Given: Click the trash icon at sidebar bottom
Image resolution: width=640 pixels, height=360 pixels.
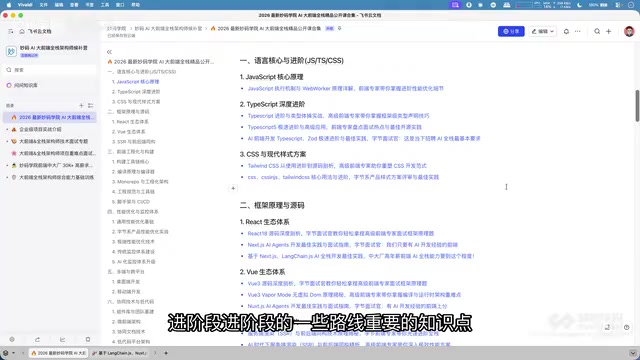Looking at the screenshot, I should click(x=88, y=339).
